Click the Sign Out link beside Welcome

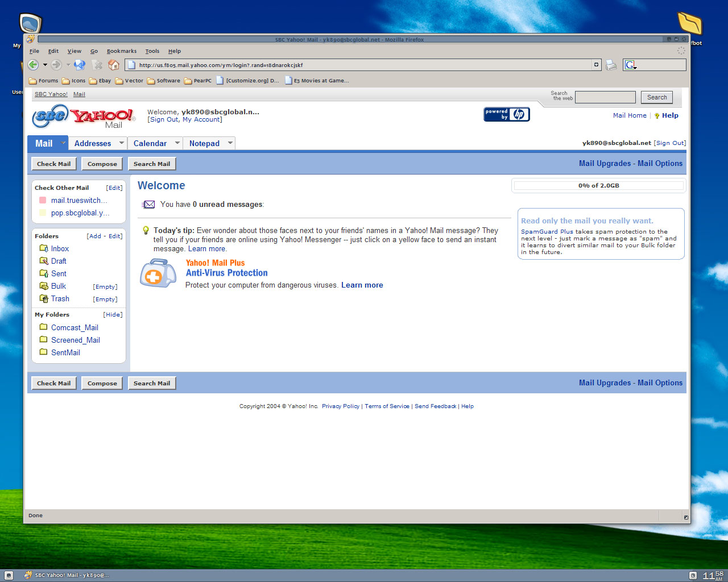coord(164,120)
